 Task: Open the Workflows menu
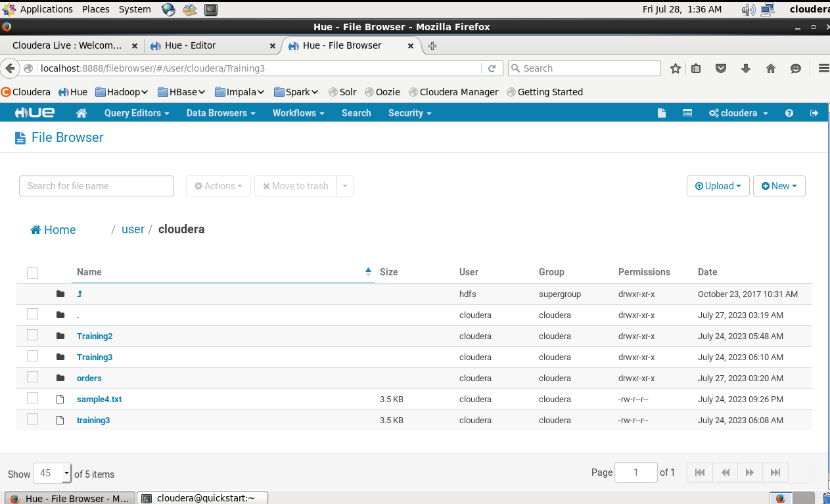point(298,113)
